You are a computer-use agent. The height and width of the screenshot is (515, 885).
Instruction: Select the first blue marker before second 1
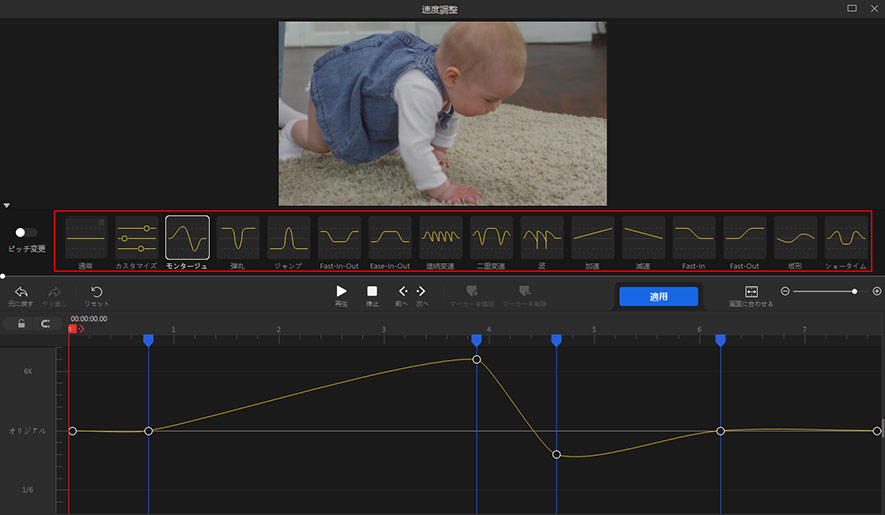tap(148, 340)
